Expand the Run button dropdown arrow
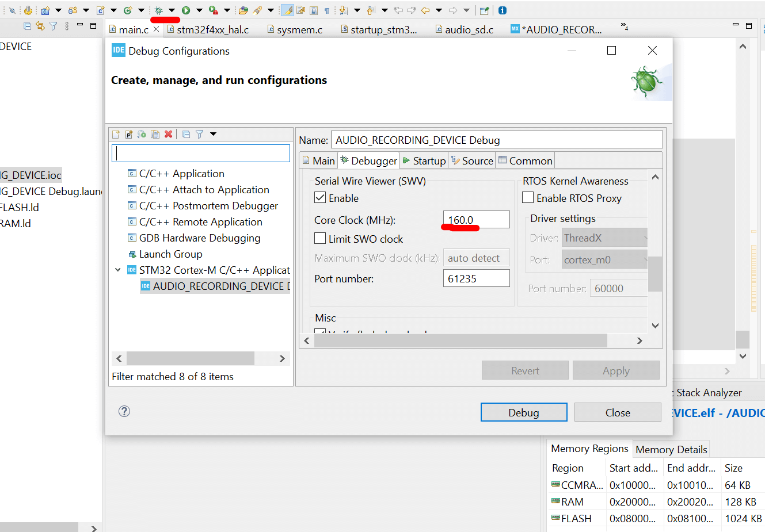 (x=199, y=10)
